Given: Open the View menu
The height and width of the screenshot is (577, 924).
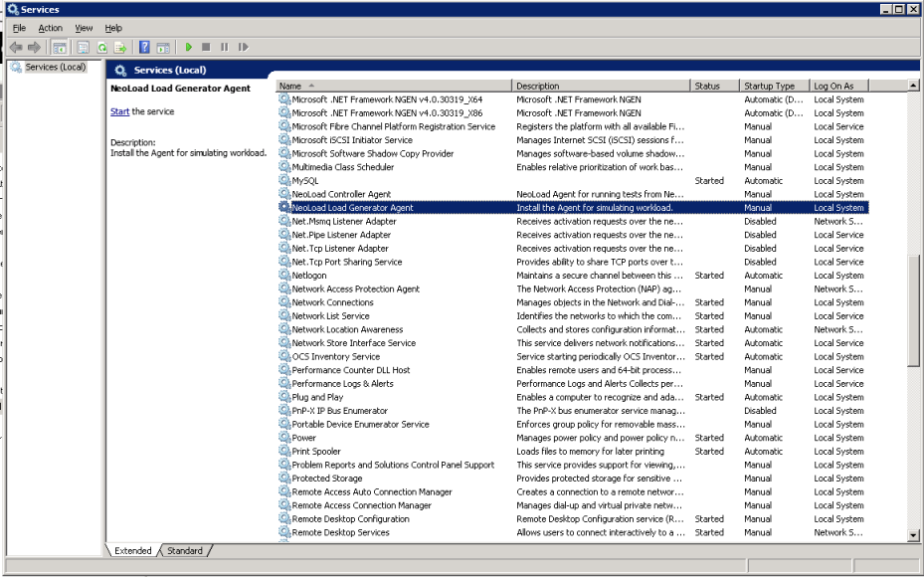Looking at the screenshot, I should coord(84,28).
